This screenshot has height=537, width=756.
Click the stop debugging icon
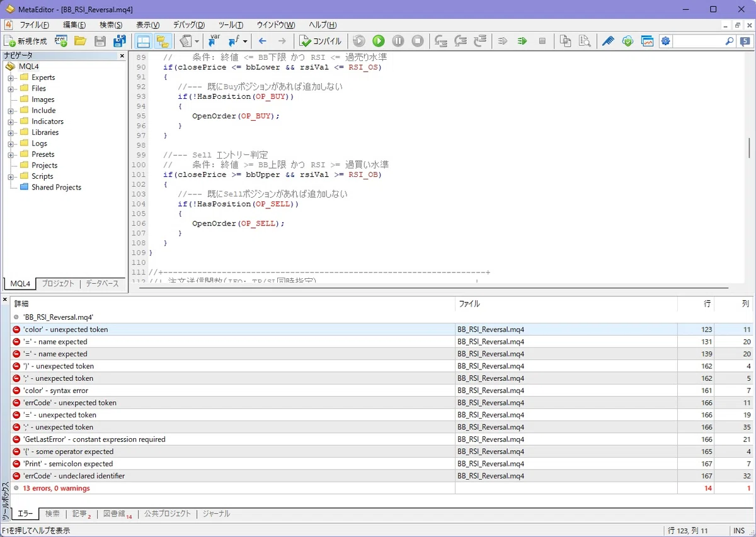(418, 41)
